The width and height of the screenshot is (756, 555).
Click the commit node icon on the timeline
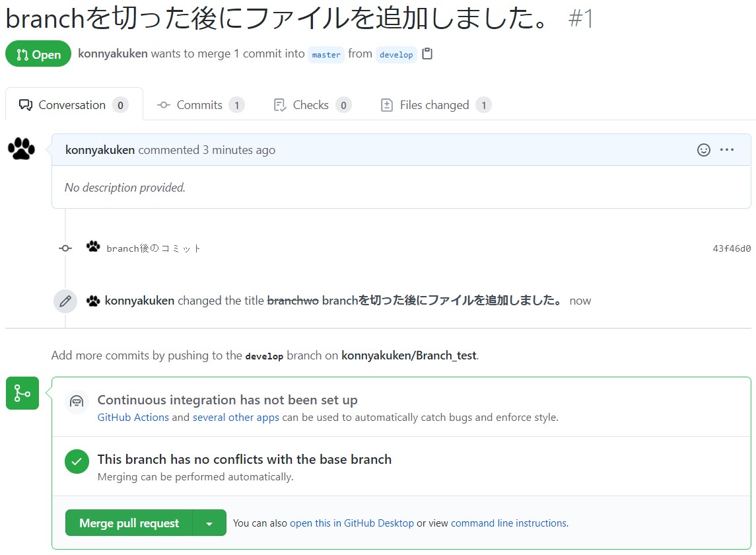65,248
